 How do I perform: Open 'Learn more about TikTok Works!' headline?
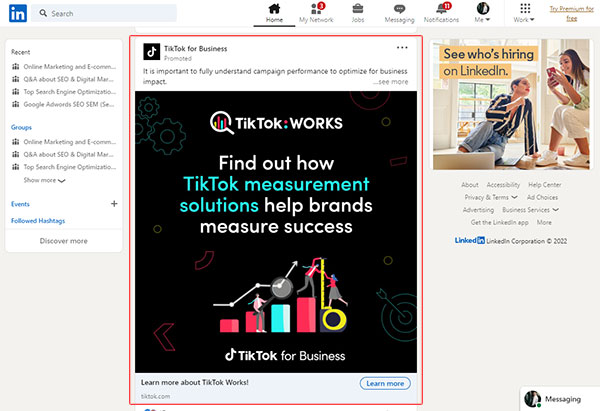[195, 382]
